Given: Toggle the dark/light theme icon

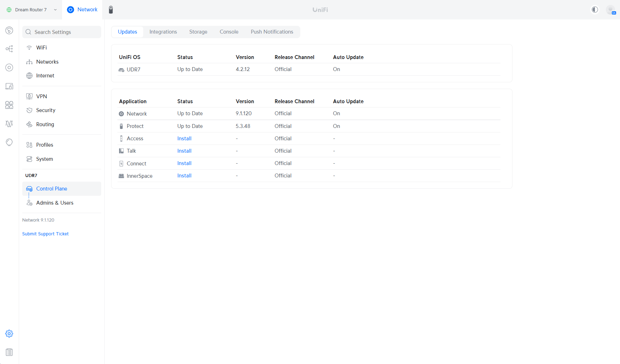Looking at the screenshot, I should 595,10.
